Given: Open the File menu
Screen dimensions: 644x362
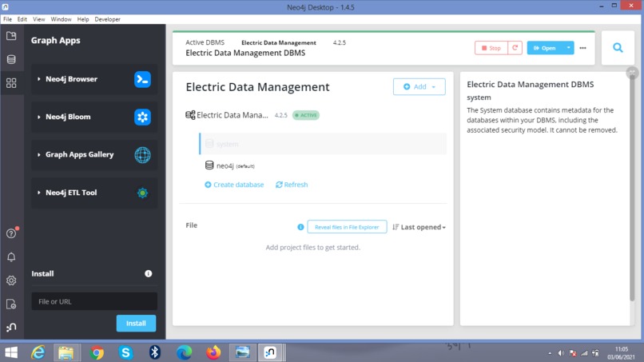Looking at the screenshot, I should point(7,19).
